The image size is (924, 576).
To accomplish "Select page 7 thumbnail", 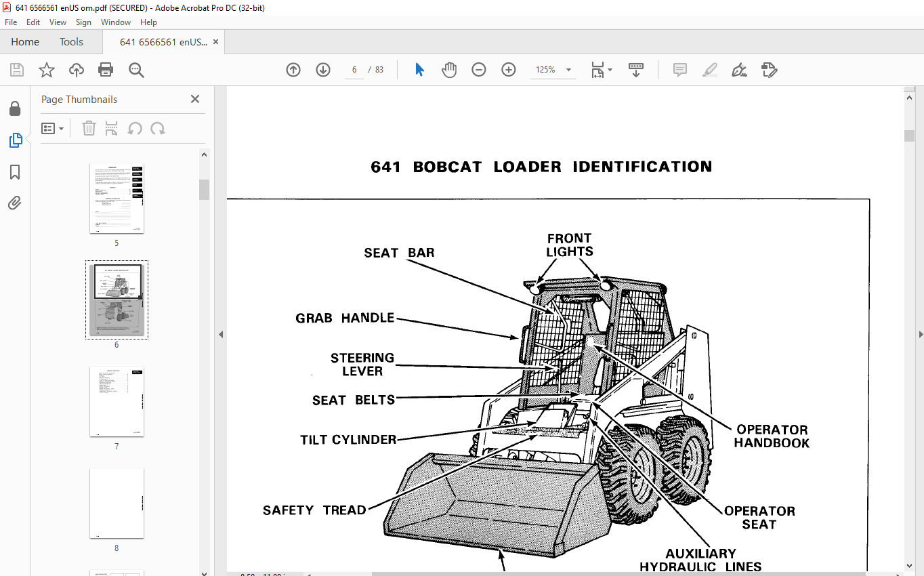I will coord(117,402).
